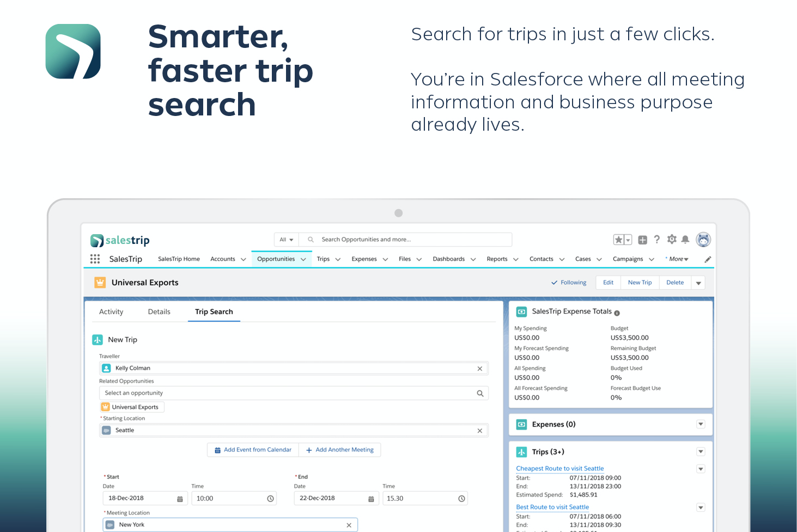Open the Start time clock picker
The image size is (797, 532).
[x=270, y=499]
